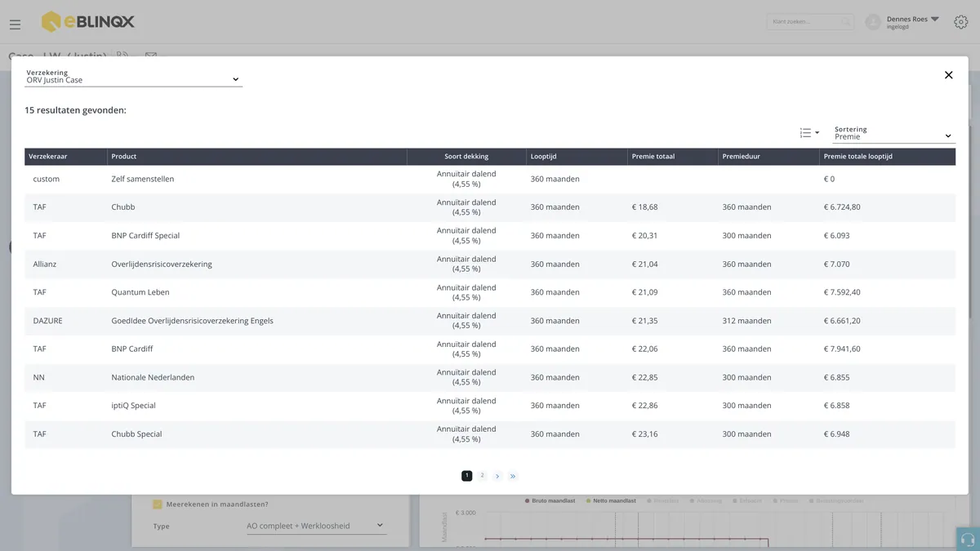Close the insurance results dialog
Viewport: 980px width, 551px height.
point(948,75)
